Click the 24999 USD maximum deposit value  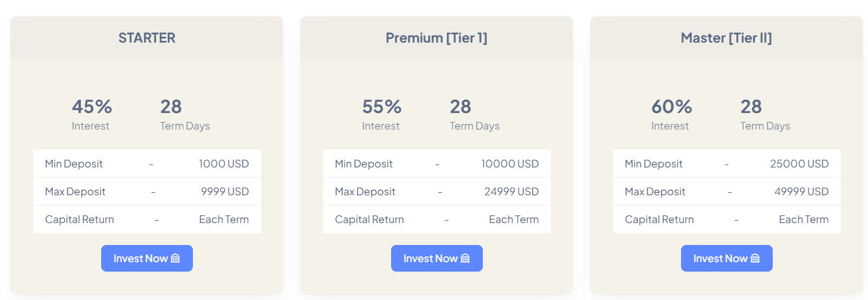pyautogui.click(x=511, y=192)
